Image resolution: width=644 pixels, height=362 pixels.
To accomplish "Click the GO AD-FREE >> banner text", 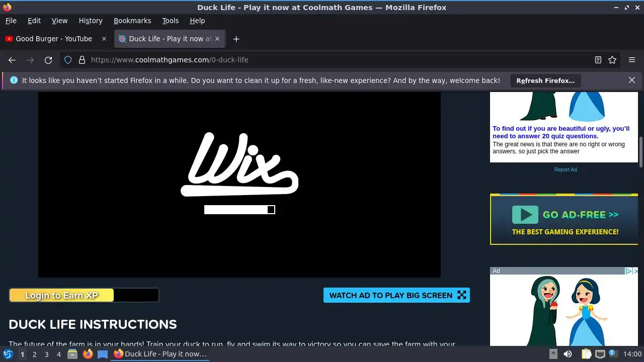I will pyautogui.click(x=580, y=215).
